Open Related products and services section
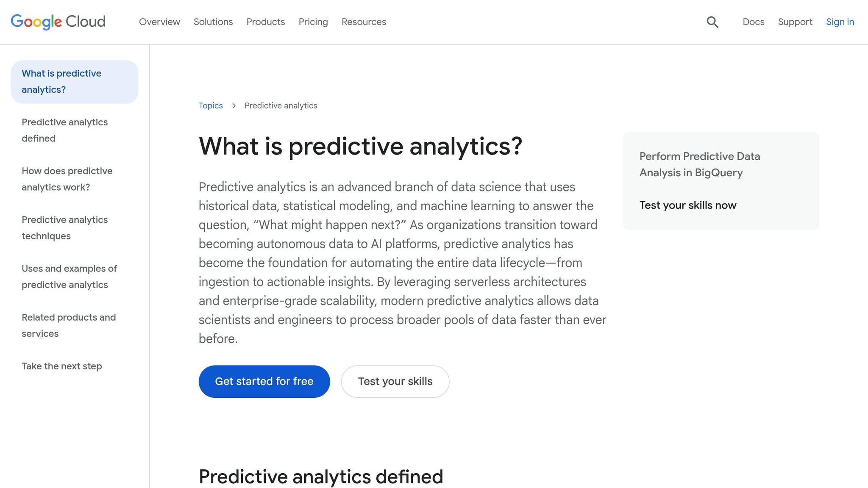The height and width of the screenshot is (488, 868). [69, 325]
